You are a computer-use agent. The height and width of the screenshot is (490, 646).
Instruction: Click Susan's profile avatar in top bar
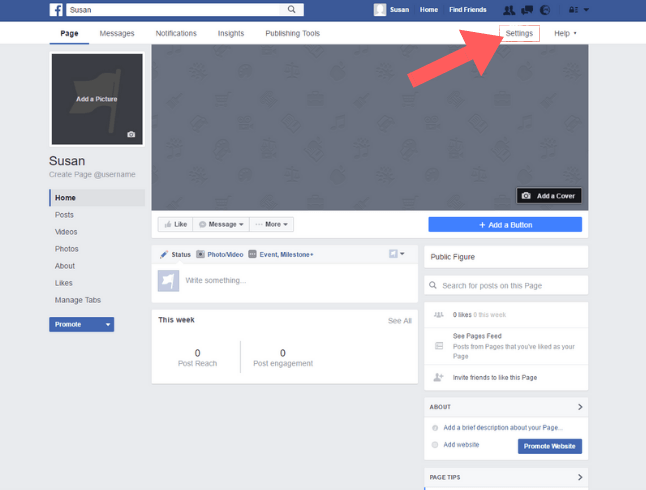(x=380, y=10)
